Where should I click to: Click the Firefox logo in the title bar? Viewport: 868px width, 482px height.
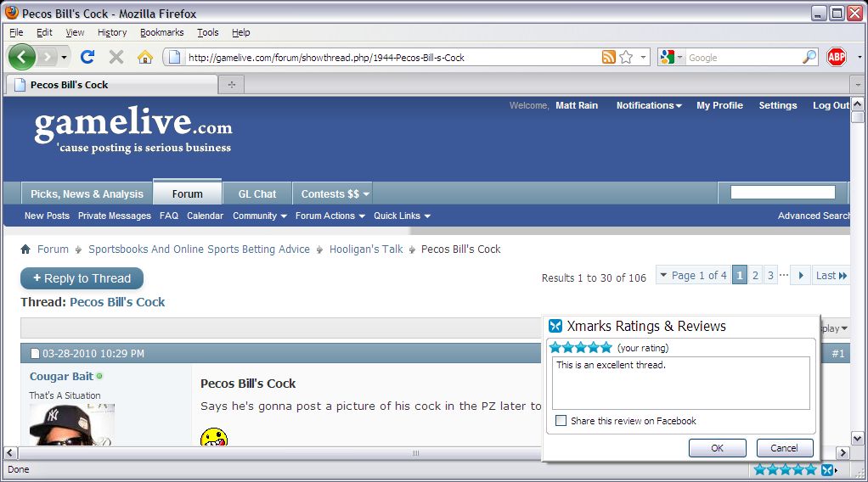pos(11,12)
